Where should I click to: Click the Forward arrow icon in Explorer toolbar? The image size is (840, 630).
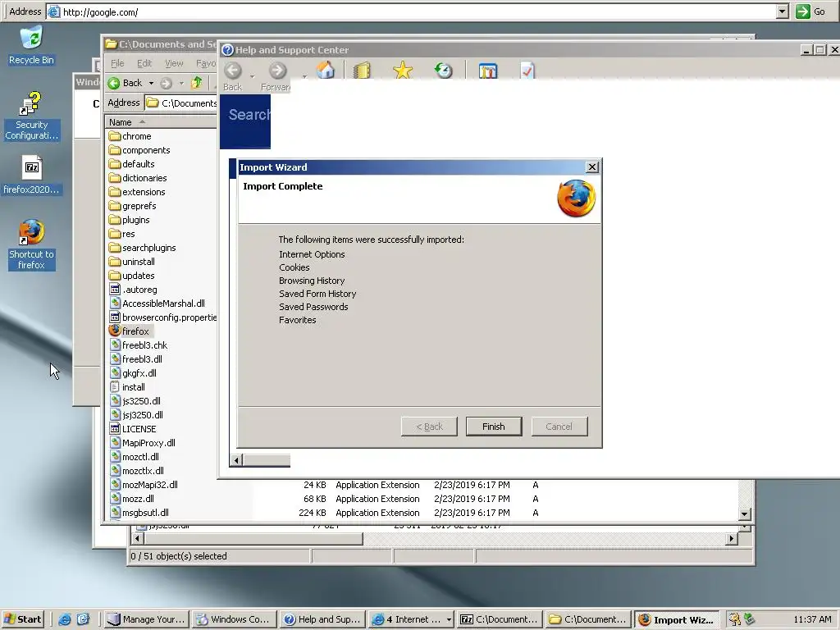point(167,83)
